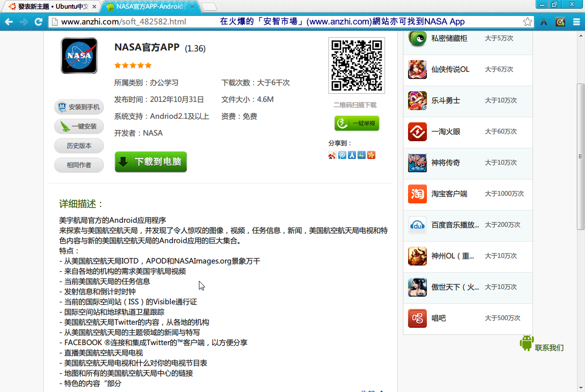Click the 唱吧 app icon
Screen dimensions: 585x392
point(417,318)
